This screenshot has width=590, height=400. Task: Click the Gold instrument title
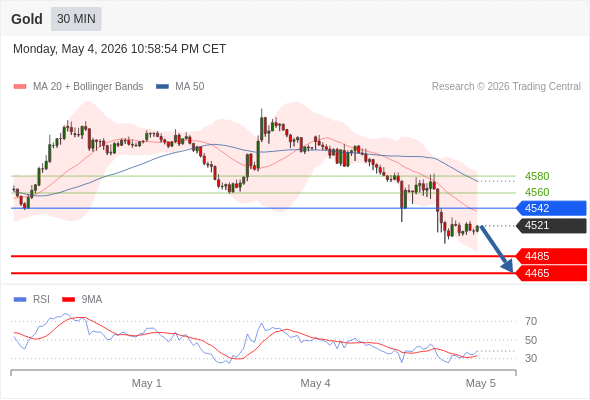coord(27,19)
